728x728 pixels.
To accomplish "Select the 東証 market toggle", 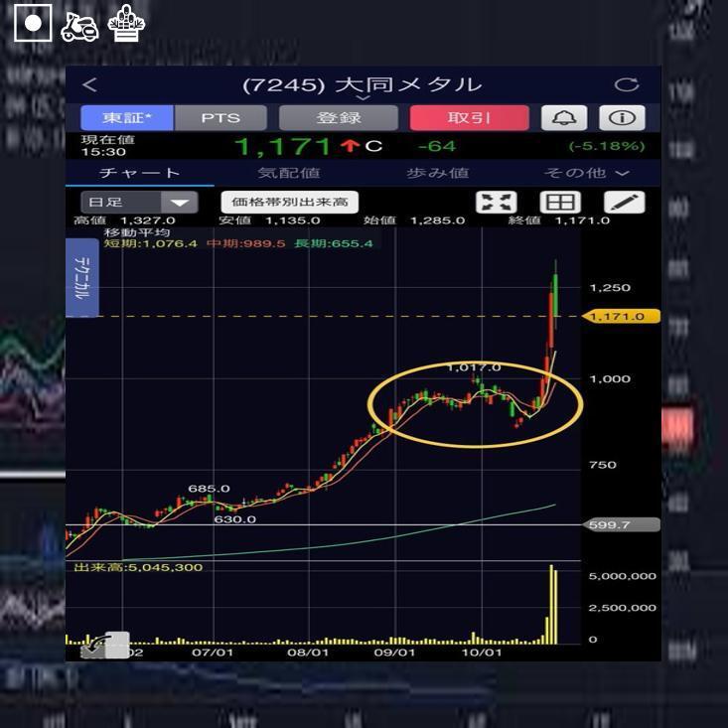I will pyautogui.click(x=127, y=118).
